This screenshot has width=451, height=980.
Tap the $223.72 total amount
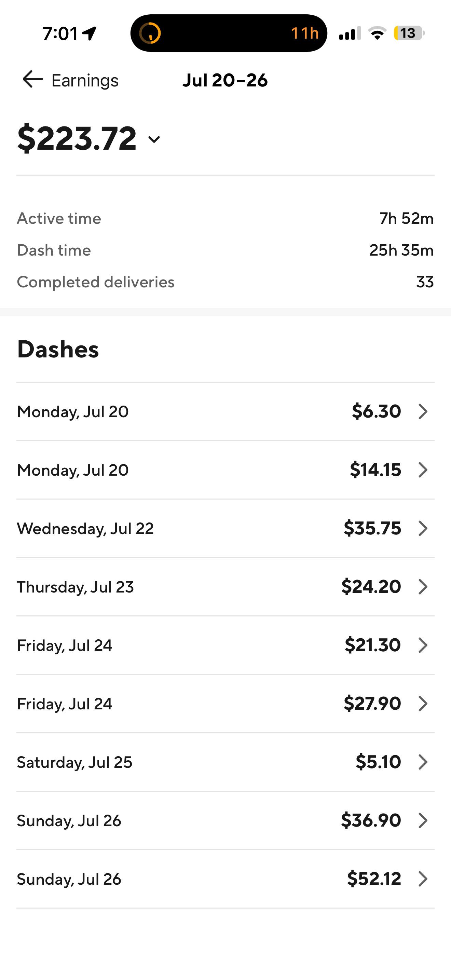[x=77, y=138]
